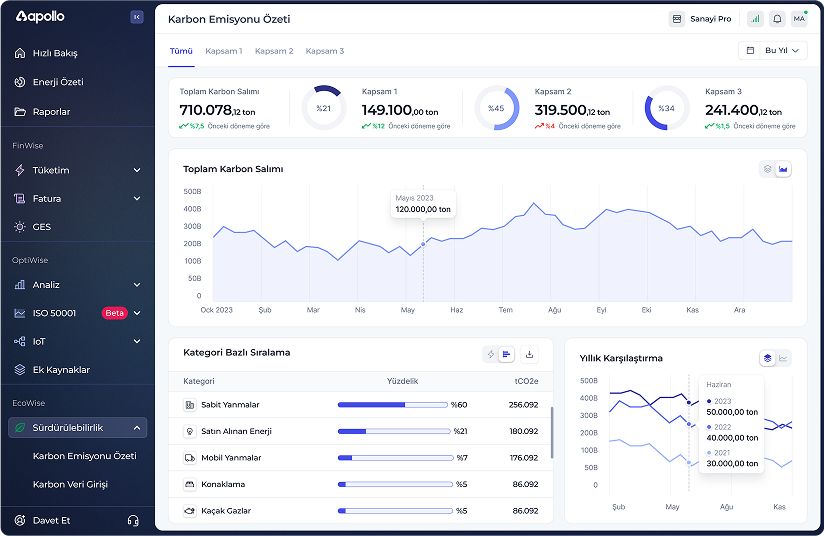
Task: Switch to the Kapsam 2 tab
Action: pos(274,51)
